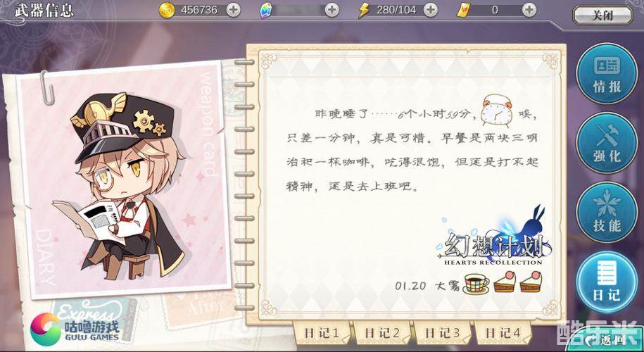Add more gold coins with plus button
Viewport: 644px width, 352px height.
[x=233, y=10]
